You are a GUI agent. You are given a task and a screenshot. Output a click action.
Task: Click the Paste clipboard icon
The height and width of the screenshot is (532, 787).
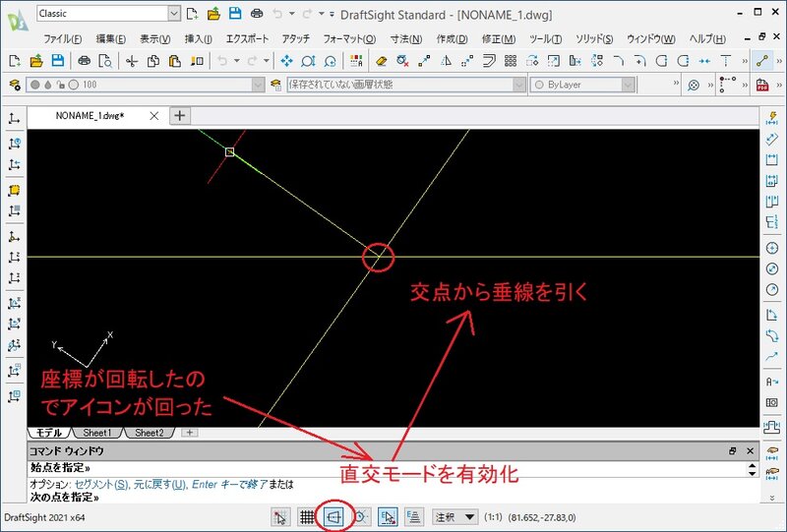click(175, 61)
